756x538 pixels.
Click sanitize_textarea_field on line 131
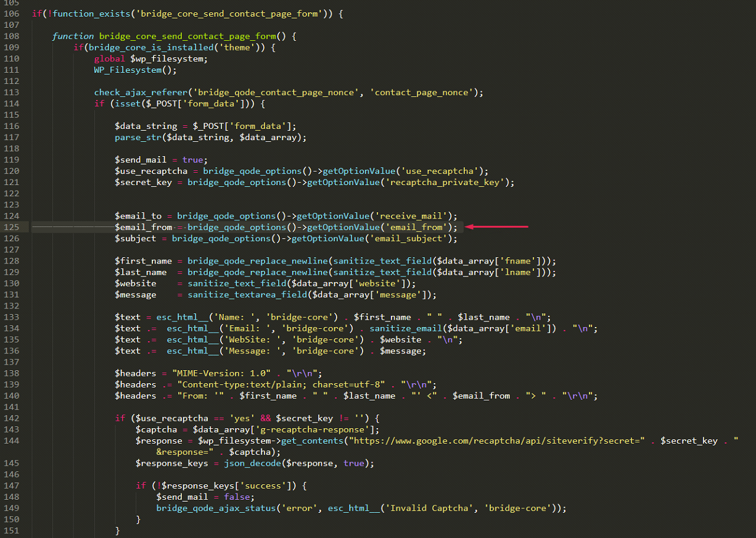tap(247, 294)
